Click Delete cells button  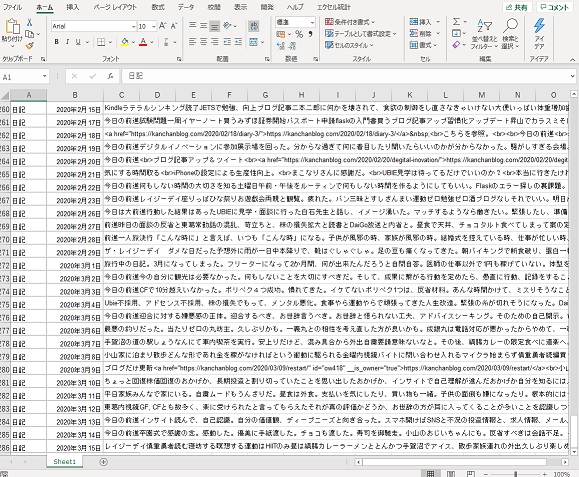tap(425, 34)
